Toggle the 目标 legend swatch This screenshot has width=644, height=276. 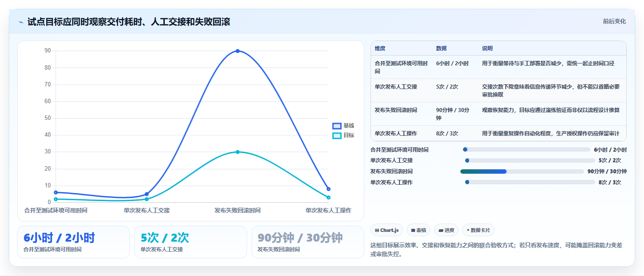coord(337,135)
